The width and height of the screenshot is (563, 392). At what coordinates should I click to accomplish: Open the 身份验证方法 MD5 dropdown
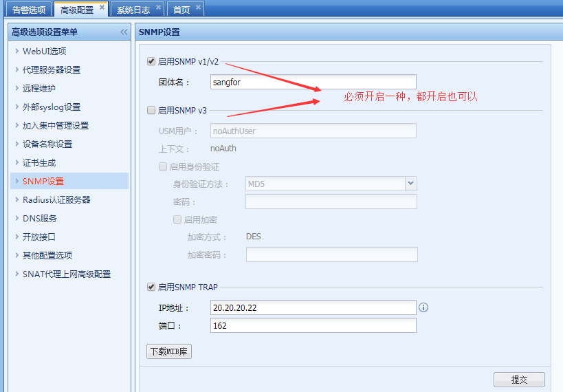tap(411, 184)
